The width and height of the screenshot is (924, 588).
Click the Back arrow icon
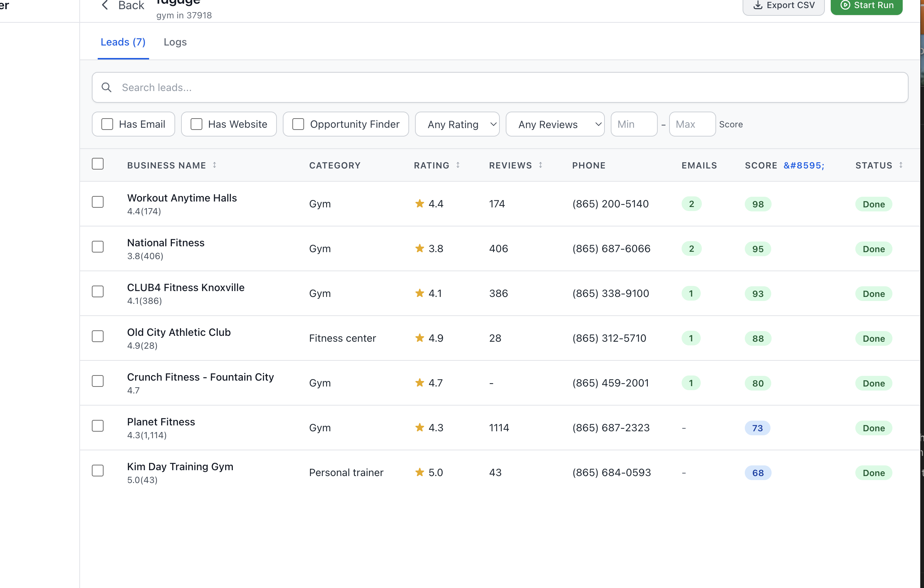point(105,6)
